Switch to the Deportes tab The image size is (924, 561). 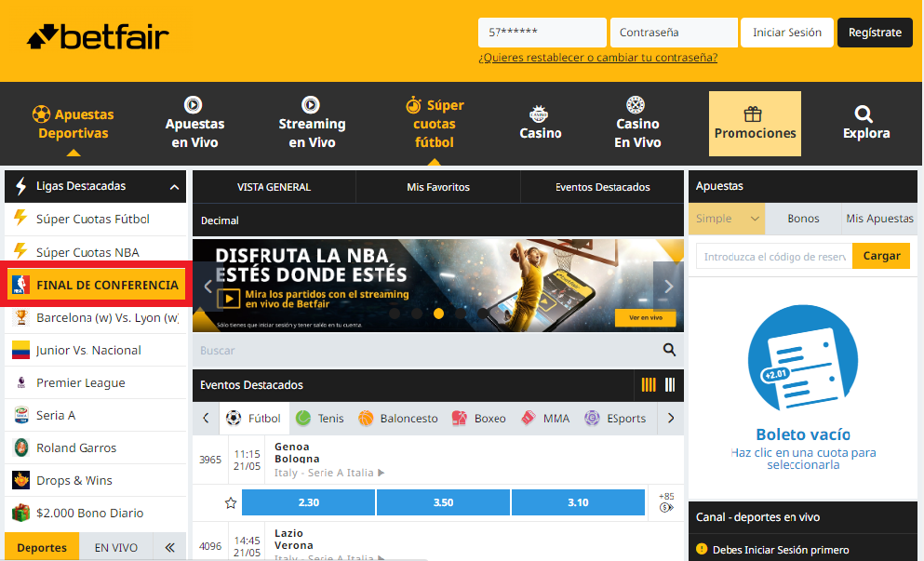[x=42, y=547]
